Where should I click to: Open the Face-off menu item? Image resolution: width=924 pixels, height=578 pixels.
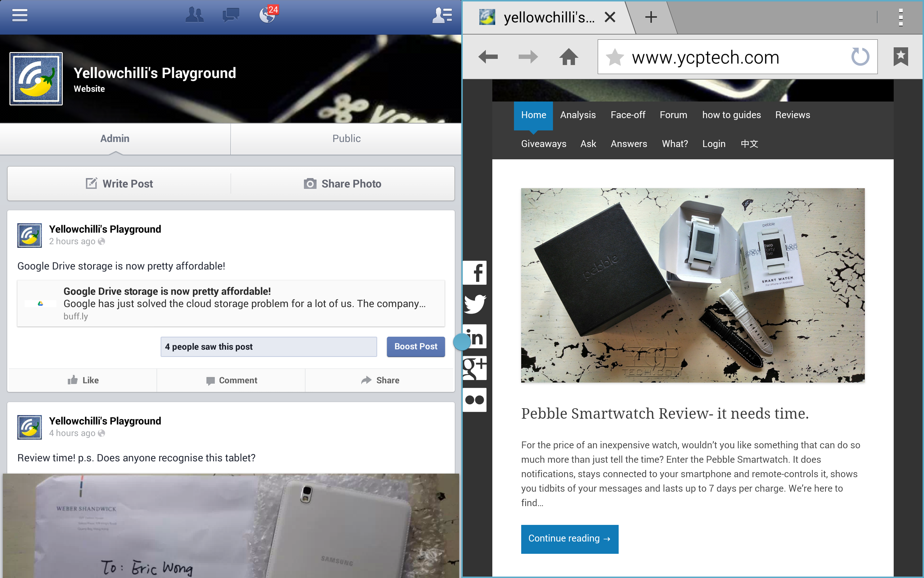pos(628,115)
